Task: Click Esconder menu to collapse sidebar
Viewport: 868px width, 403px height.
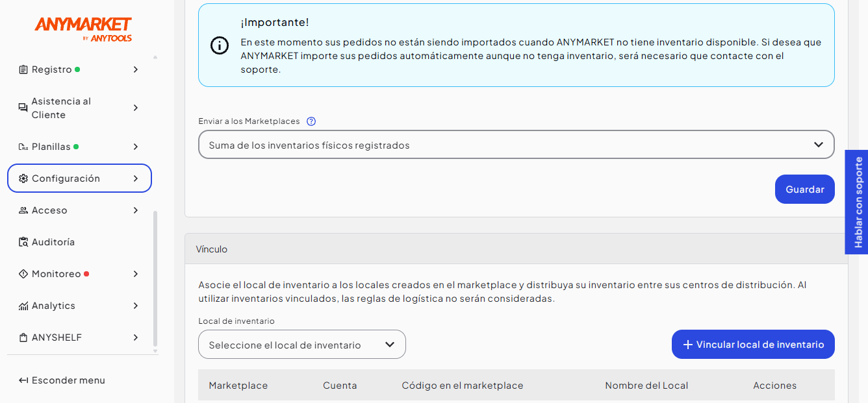Action: click(x=62, y=380)
